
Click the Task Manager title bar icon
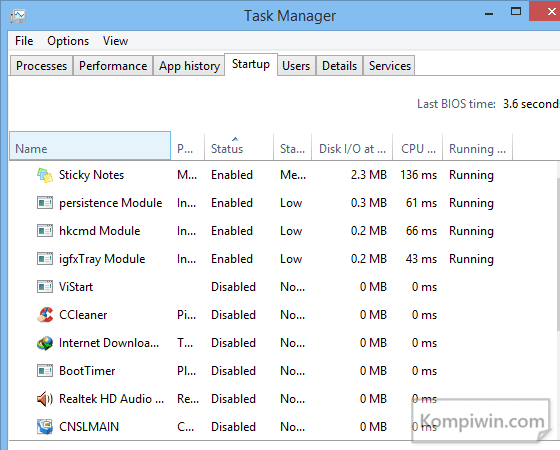point(18,16)
